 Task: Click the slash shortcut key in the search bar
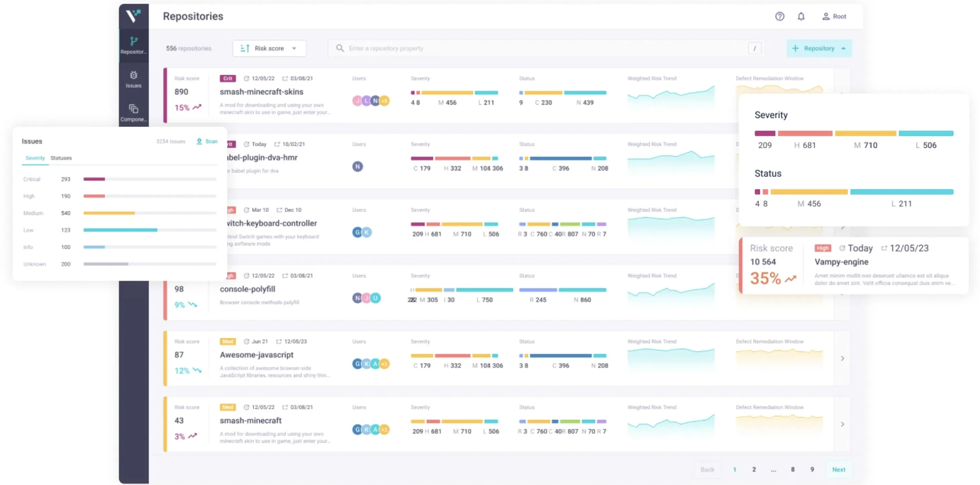754,48
